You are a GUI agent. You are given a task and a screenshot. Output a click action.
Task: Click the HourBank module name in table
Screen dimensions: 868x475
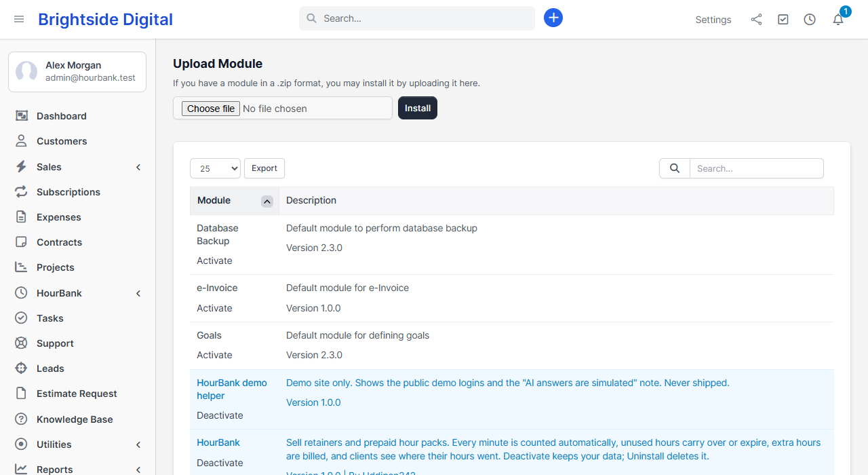pos(218,442)
